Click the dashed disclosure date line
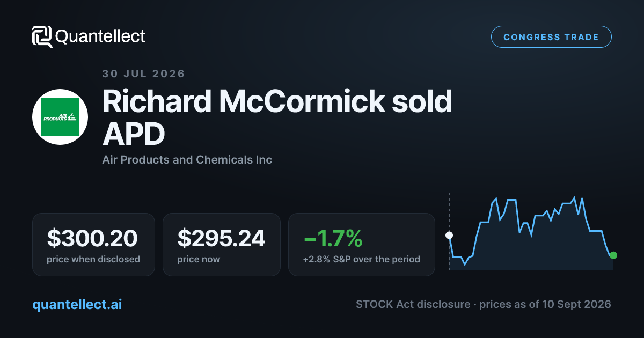 click(x=449, y=231)
